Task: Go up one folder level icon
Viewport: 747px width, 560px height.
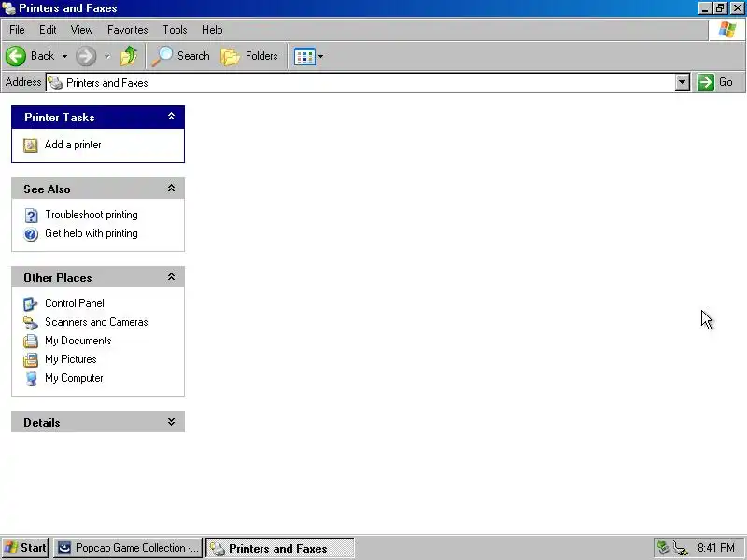Action: click(129, 56)
